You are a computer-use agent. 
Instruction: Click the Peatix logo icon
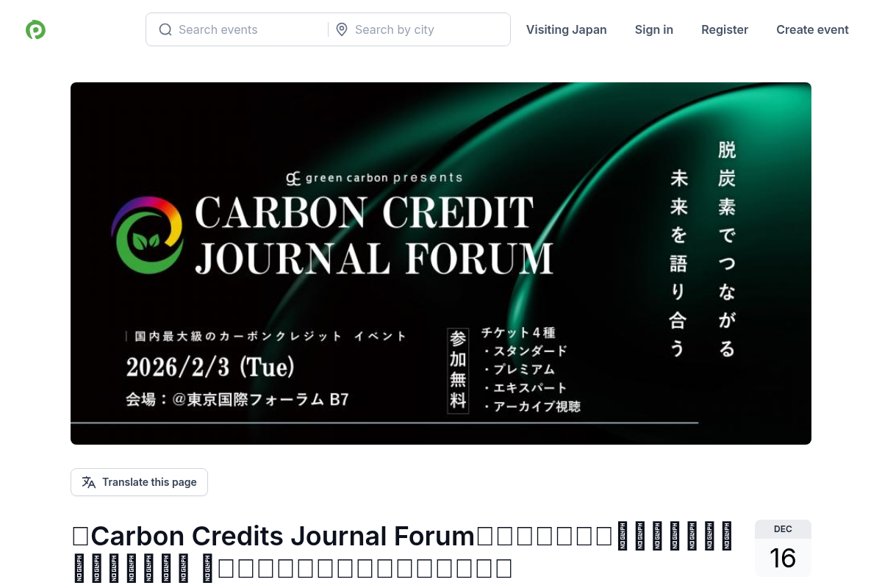pyautogui.click(x=35, y=30)
